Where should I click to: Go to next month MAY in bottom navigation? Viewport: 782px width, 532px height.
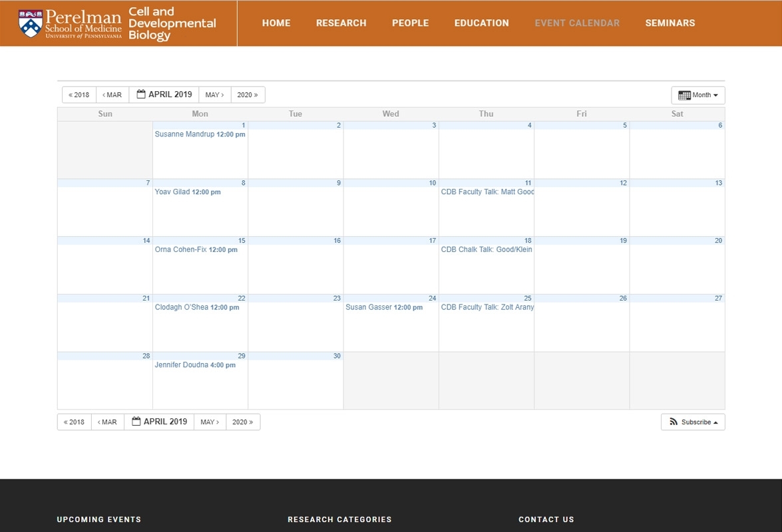[x=210, y=422]
